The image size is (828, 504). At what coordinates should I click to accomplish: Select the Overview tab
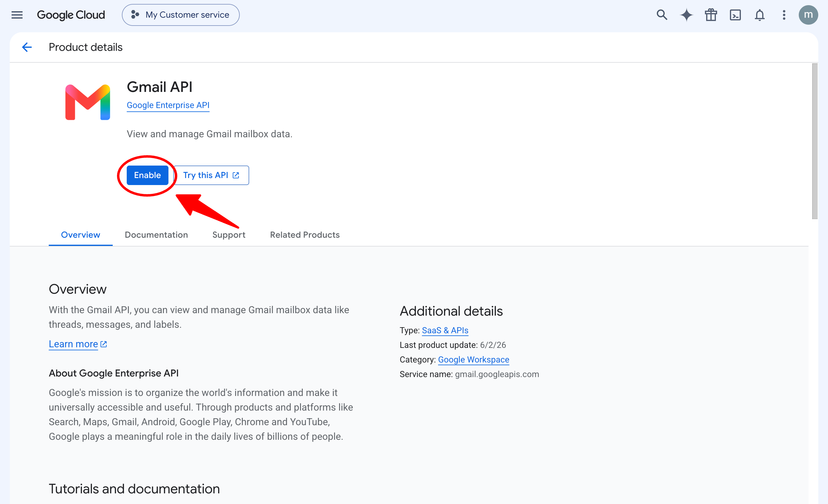81,235
